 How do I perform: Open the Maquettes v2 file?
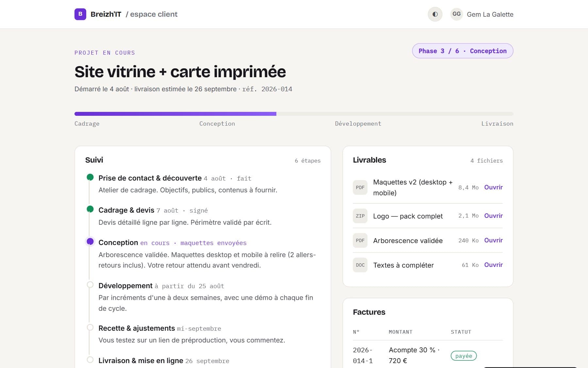[493, 187]
